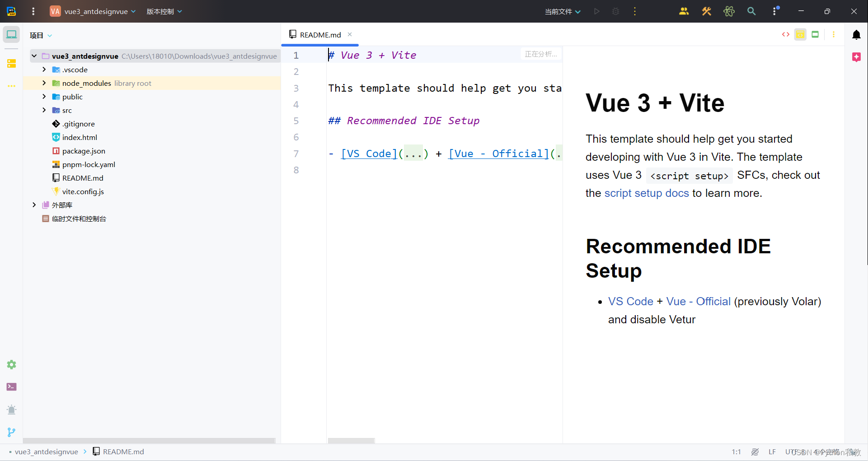Open the 当前文件 run configuration dropdown
The image size is (868, 461).
click(x=563, y=11)
